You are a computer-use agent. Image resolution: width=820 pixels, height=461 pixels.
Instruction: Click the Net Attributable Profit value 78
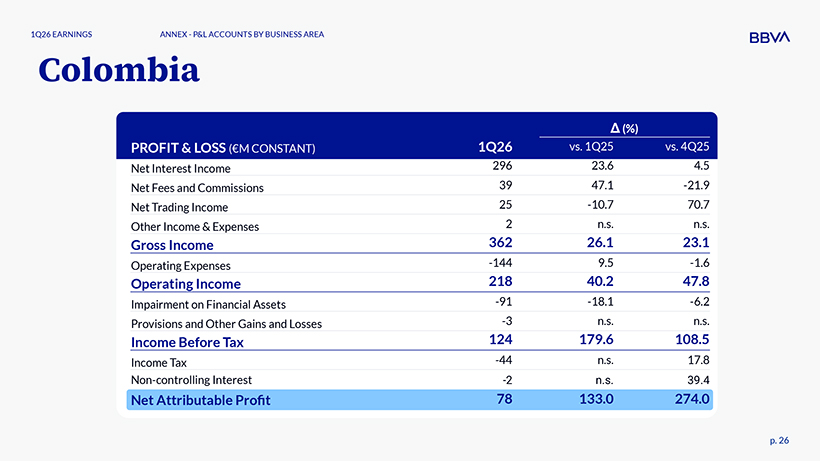pyautogui.click(x=504, y=399)
